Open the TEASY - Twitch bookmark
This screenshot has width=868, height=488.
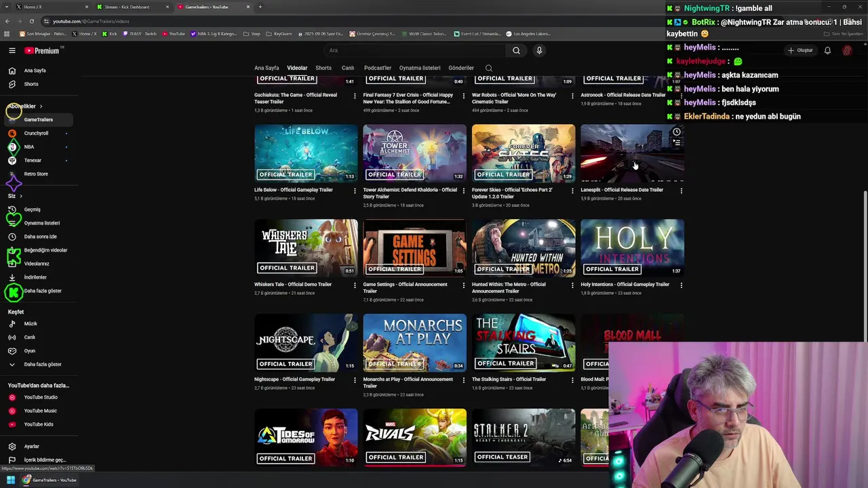[140, 34]
